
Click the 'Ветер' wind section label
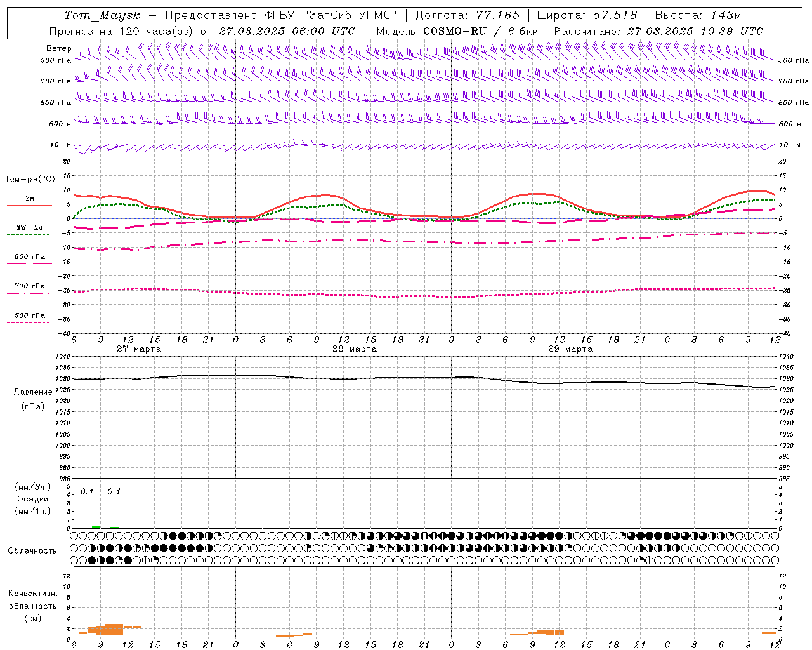[59, 48]
